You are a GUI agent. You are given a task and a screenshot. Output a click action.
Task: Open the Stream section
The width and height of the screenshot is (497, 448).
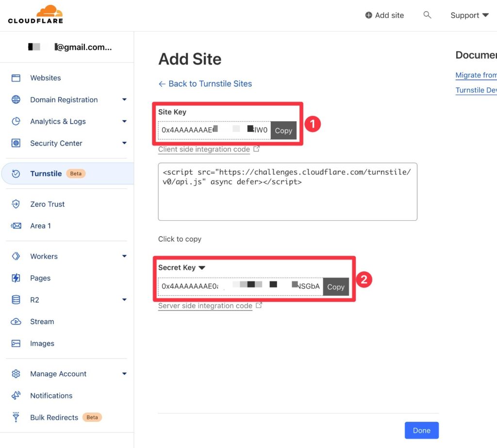point(42,321)
